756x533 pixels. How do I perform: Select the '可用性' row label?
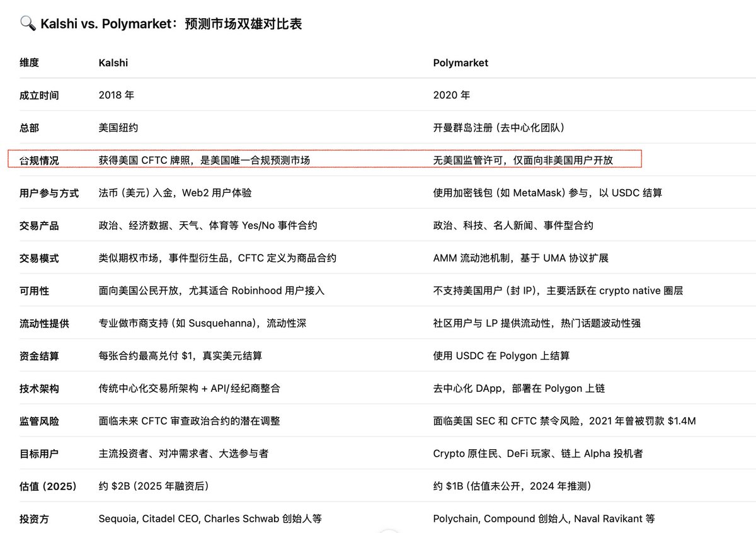pyautogui.click(x=34, y=291)
